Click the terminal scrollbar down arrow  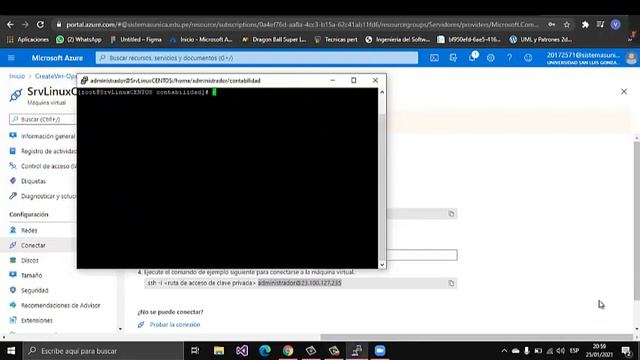click(382, 264)
